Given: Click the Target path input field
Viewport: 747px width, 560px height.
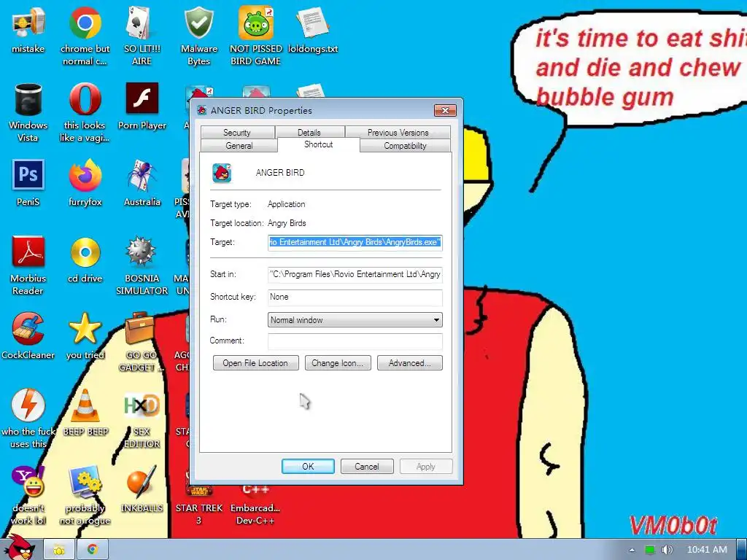Looking at the screenshot, I should [x=355, y=242].
